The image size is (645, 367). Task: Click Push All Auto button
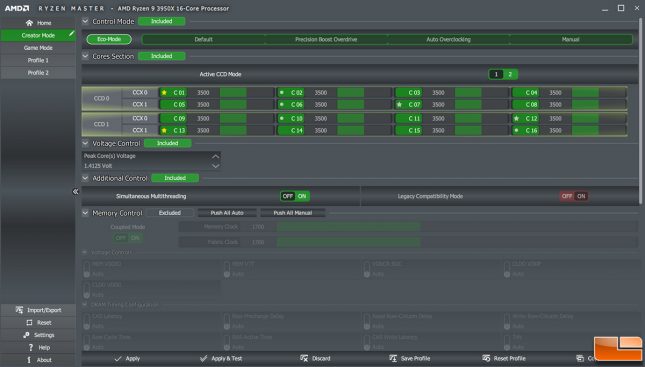[227, 213]
